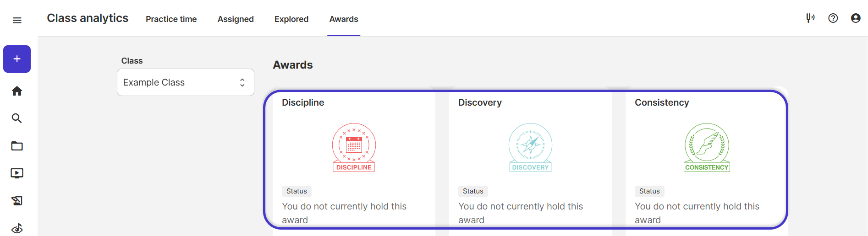Open the Example Class dropdown
The image size is (868, 236).
point(186,82)
